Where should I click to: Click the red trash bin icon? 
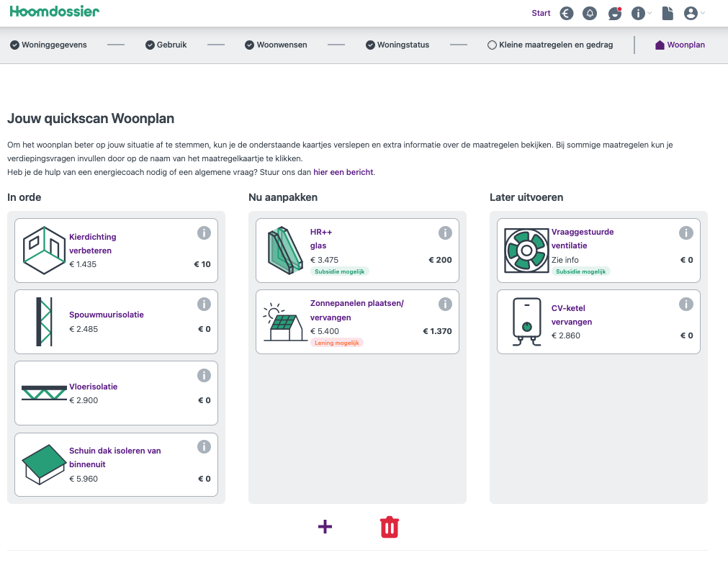390,527
